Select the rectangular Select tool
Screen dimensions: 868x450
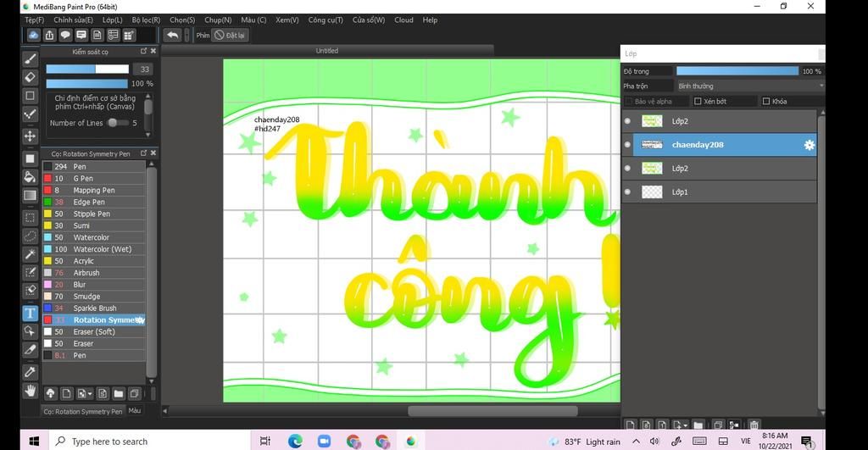pyautogui.click(x=31, y=218)
